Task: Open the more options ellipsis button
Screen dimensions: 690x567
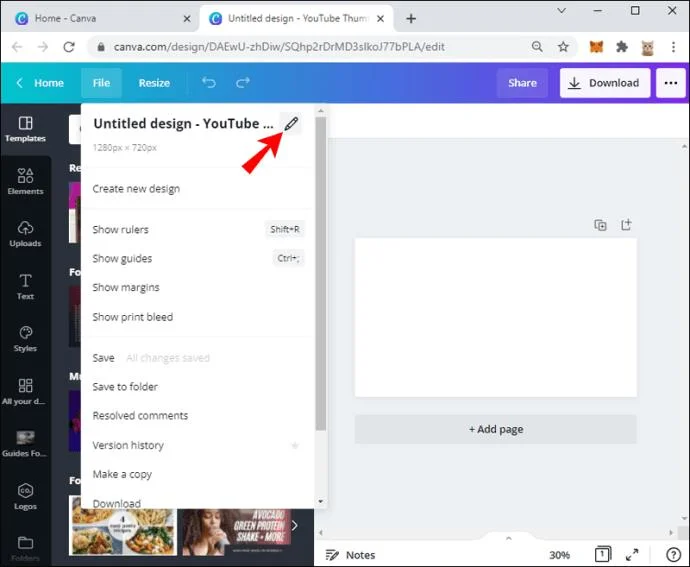Action: click(x=671, y=83)
